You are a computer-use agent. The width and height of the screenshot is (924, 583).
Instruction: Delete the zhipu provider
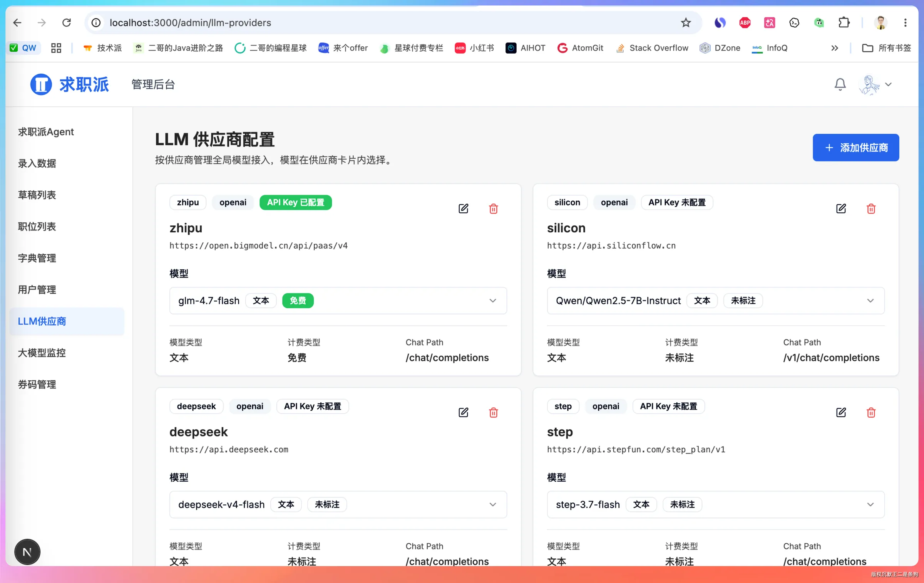pyautogui.click(x=493, y=208)
